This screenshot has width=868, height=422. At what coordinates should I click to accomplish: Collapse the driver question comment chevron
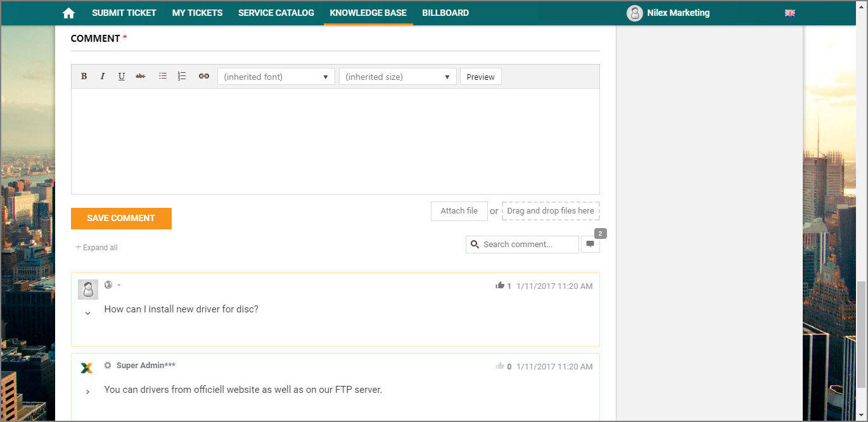[87, 313]
